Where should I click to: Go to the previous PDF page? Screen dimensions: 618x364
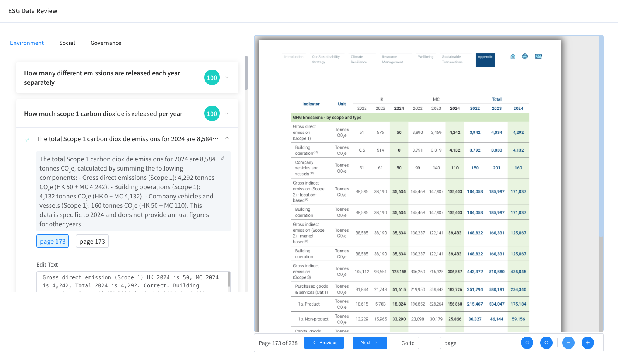coord(324,343)
